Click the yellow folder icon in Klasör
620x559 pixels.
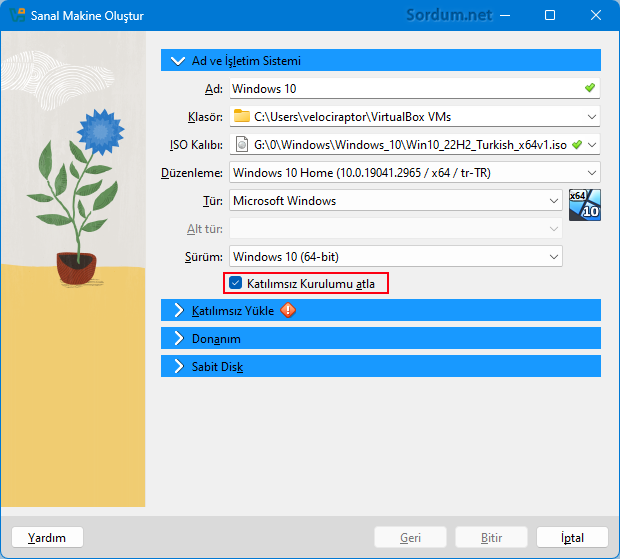[x=242, y=116]
